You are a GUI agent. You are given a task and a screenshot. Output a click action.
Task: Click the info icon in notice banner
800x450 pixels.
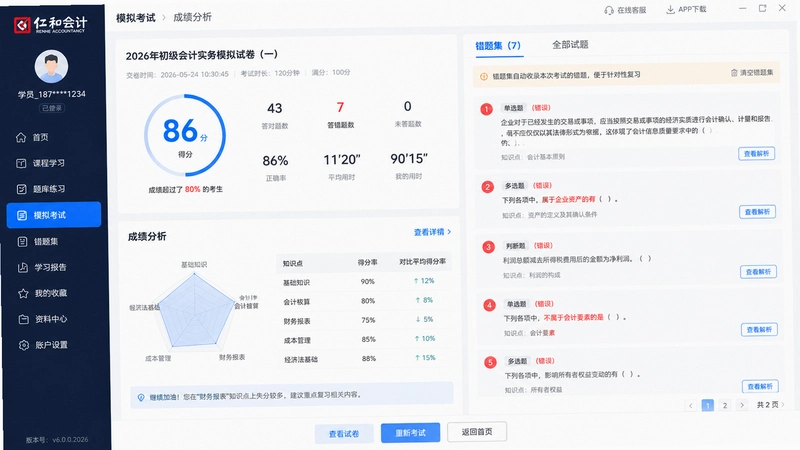pos(484,77)
